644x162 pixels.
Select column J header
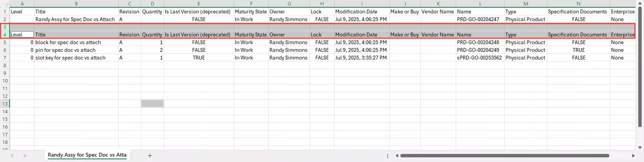coord(405,4)
